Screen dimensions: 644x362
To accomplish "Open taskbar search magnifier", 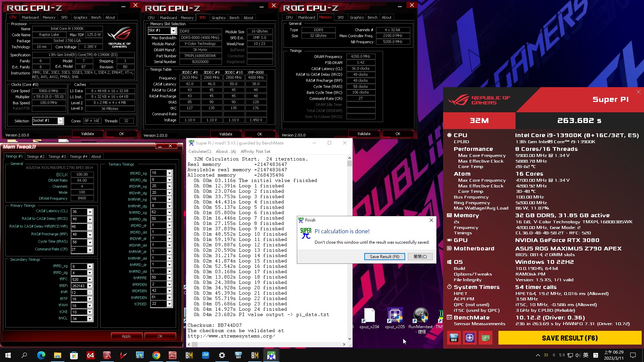I will point(24,355).
